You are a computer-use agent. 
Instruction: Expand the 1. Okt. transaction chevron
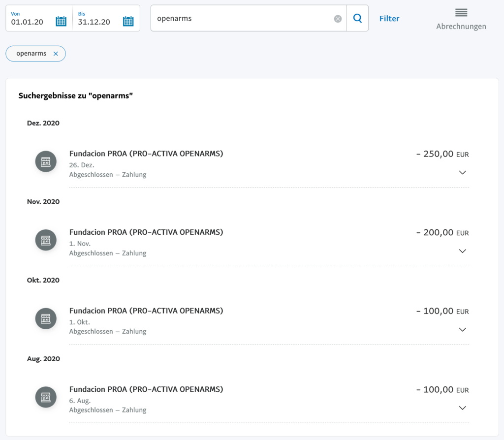462,329
